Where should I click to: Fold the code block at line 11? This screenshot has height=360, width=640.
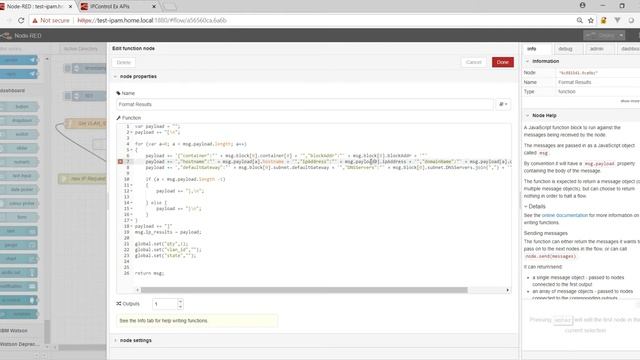pyautogui.click(x=131, y=185)
